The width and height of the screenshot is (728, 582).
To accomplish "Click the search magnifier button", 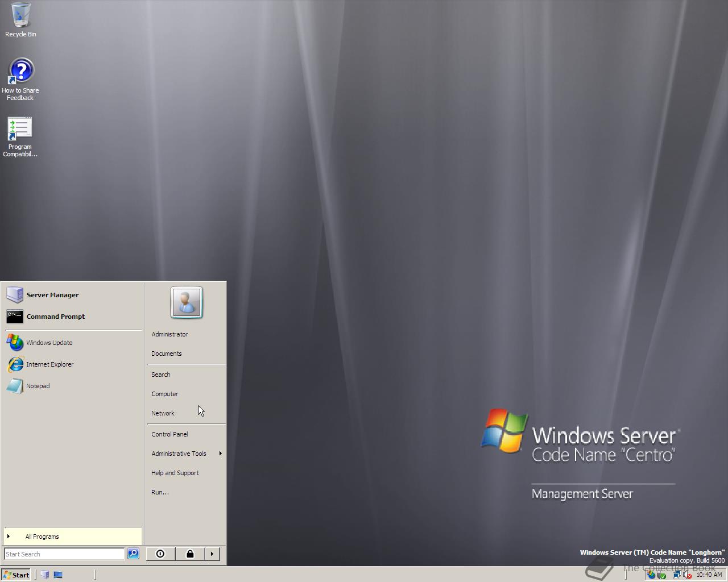I will pyautogui.click(x=133, y=554).
